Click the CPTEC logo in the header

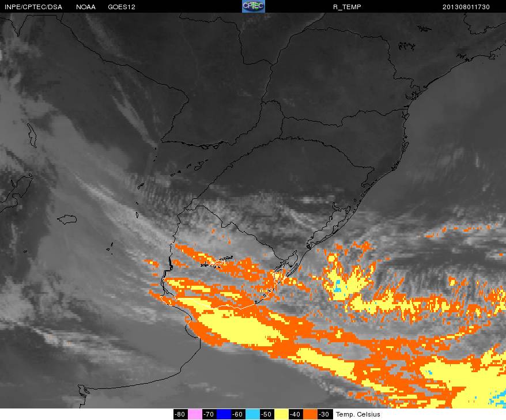click(254, 6)
